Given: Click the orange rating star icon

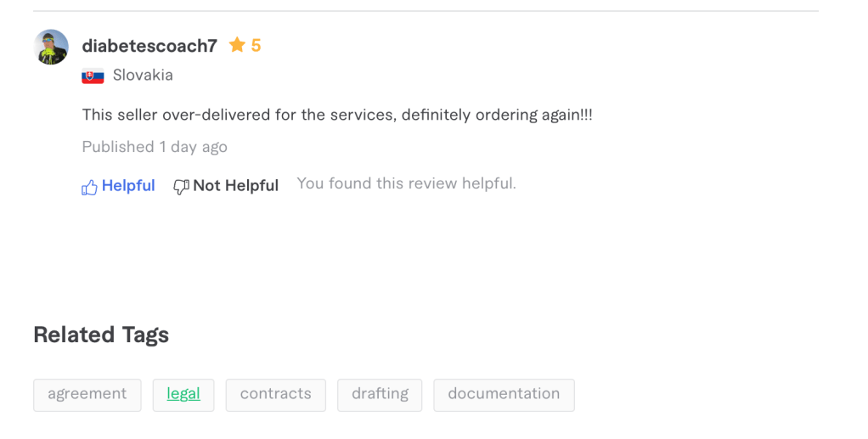Looking at the screenshot, I should point(237,45).
